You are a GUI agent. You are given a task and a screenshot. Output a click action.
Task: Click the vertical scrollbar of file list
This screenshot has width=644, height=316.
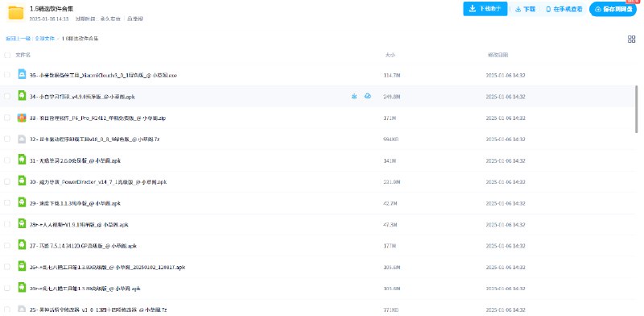coord(637,109)
